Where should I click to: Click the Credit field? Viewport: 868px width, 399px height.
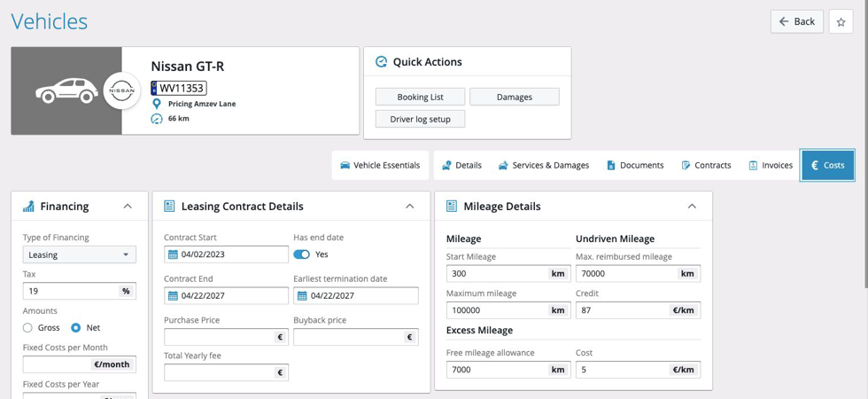(639, 309)
